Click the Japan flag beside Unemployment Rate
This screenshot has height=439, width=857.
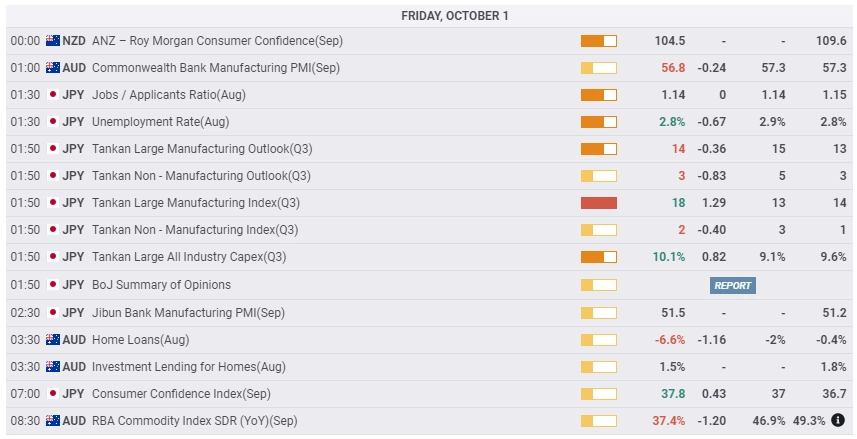pos(53,121)
